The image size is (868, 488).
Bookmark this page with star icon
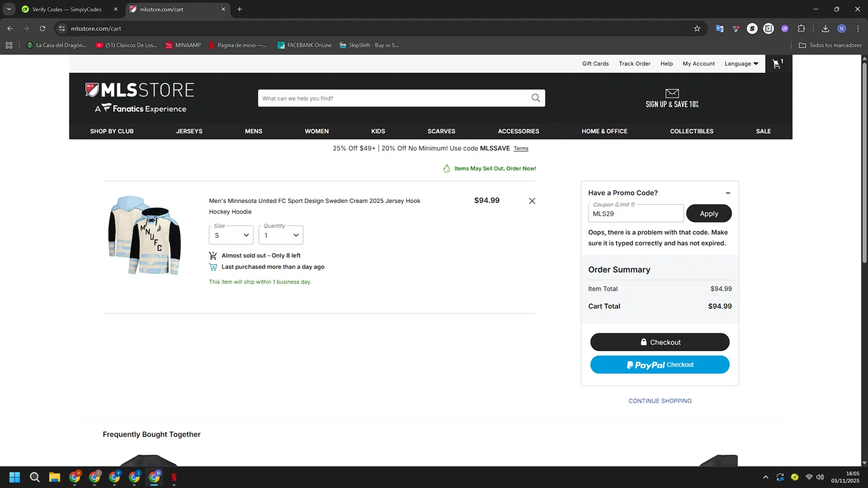pyautogui.click(x=697, y=28)
